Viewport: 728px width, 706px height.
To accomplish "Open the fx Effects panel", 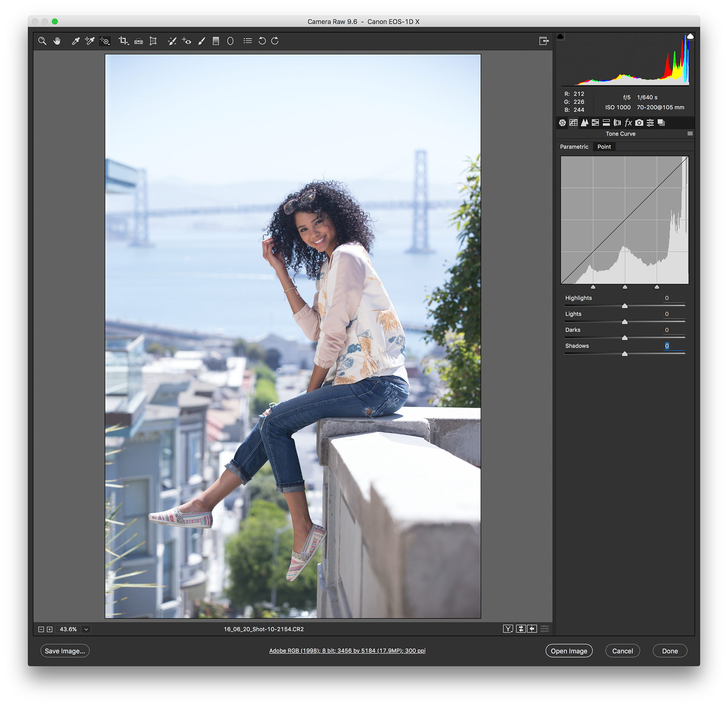I will (628, 123).
